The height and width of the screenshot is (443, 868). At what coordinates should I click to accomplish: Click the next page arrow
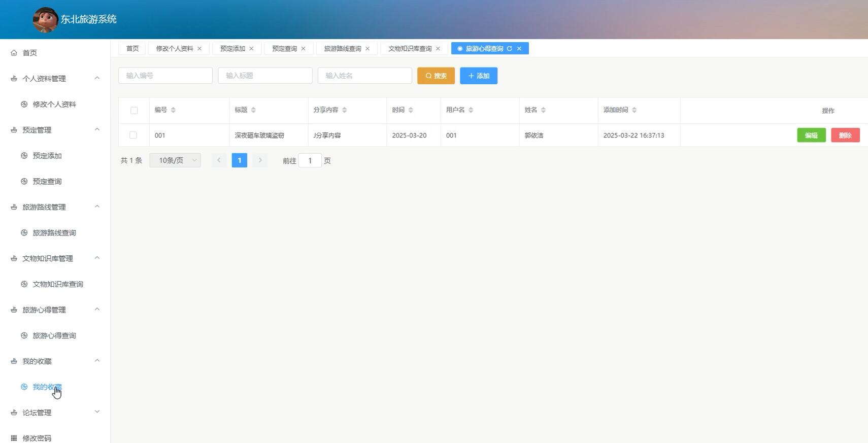click(x=260, y=160)
